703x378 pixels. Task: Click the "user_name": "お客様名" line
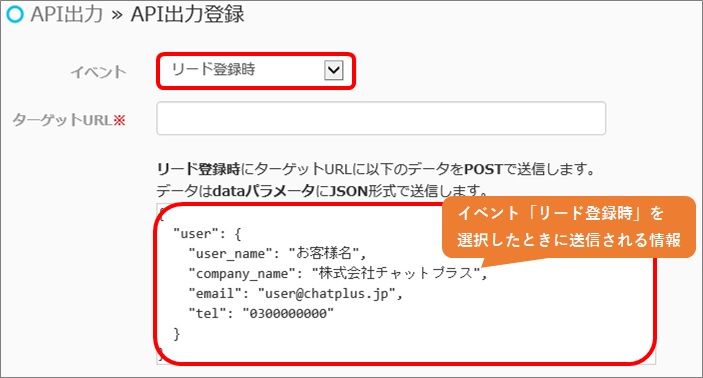(x=278, y=253)
